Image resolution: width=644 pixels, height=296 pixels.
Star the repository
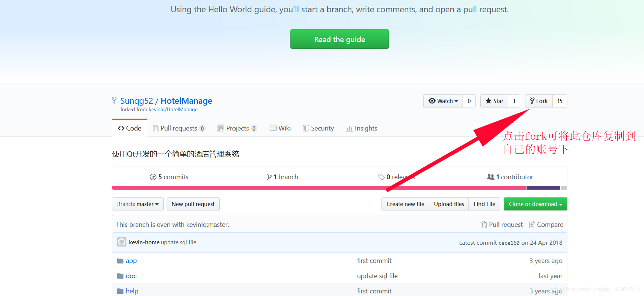[x=494, y=101]
